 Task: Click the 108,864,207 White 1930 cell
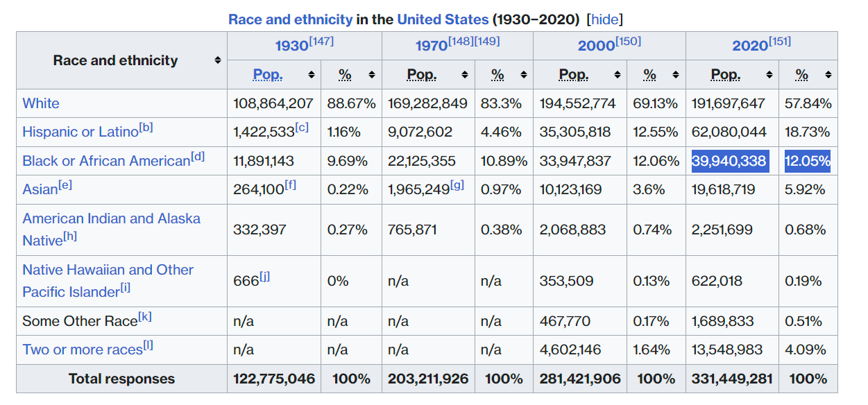(273, 103)
